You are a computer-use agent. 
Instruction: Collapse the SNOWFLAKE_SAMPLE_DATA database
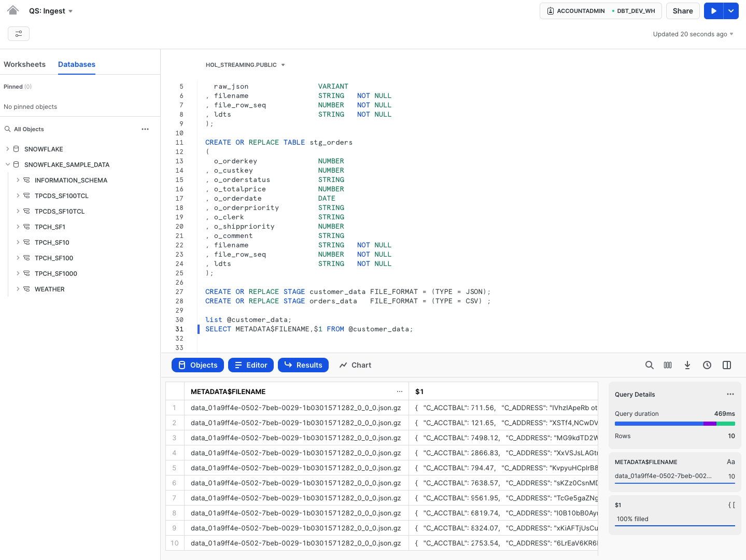[x=8, y=164]
